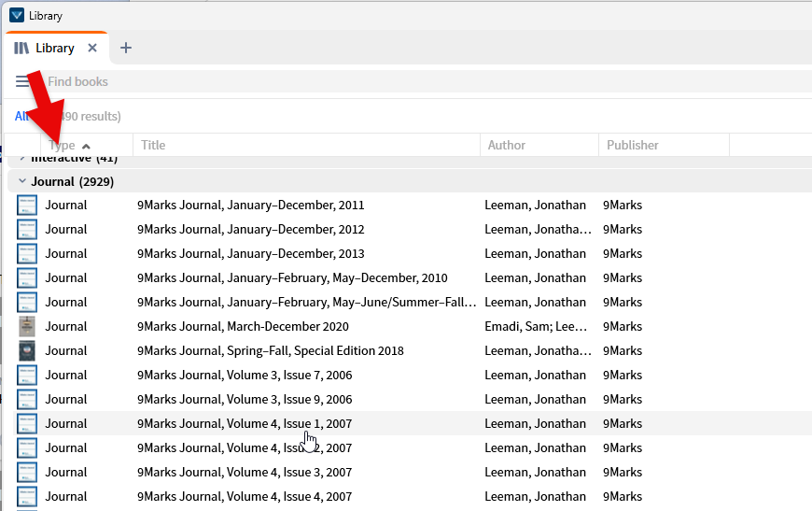812x511 pixels.
Task: Close the Library tab
Action: [92, 49]
